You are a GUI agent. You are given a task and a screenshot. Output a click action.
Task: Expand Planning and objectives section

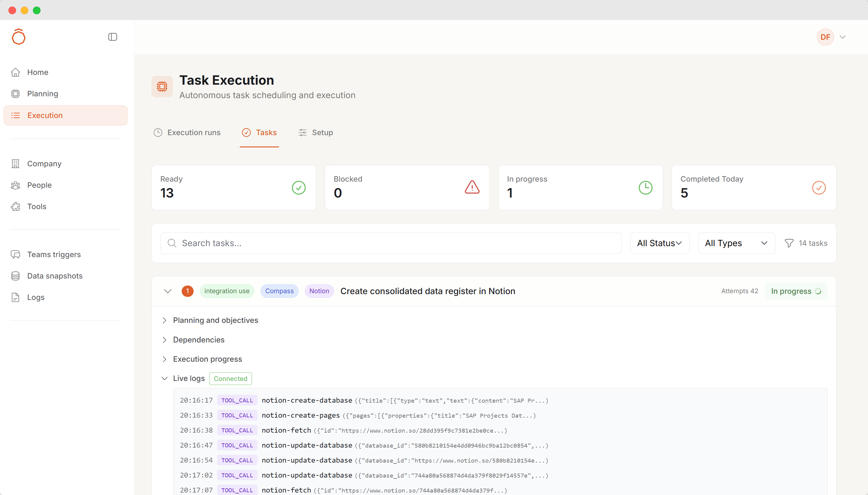(x=215, y=320)
